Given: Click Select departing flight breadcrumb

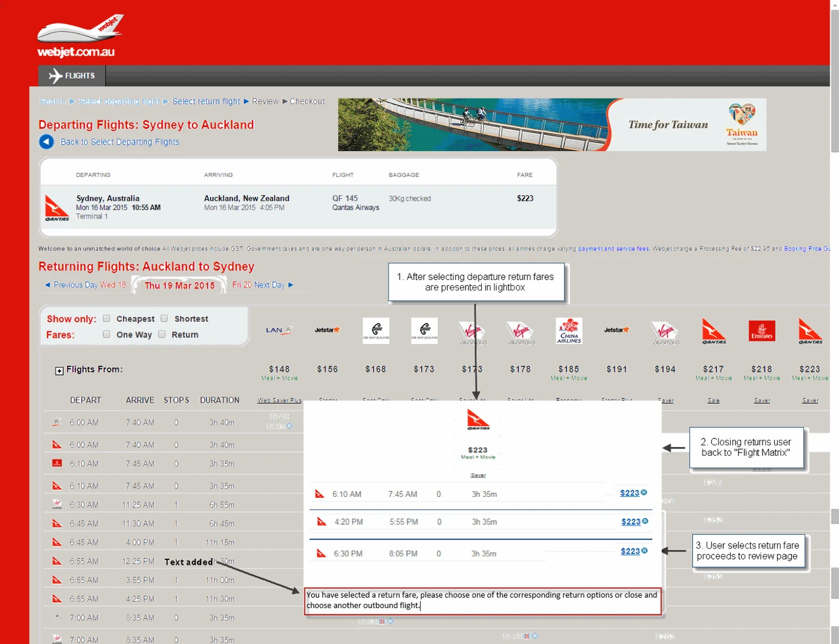Looking at the screenshot, I should point(119,101).
